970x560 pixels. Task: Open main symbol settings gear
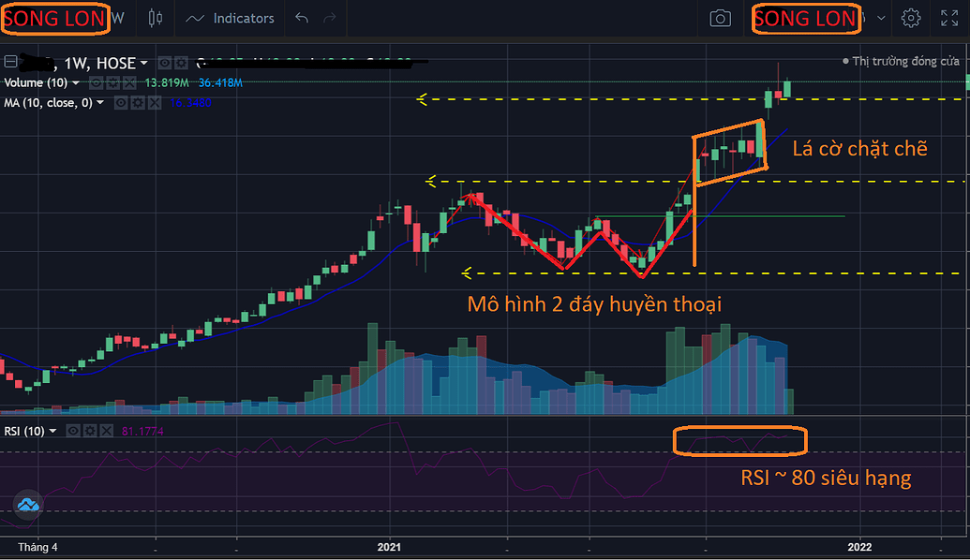point(181,63)
